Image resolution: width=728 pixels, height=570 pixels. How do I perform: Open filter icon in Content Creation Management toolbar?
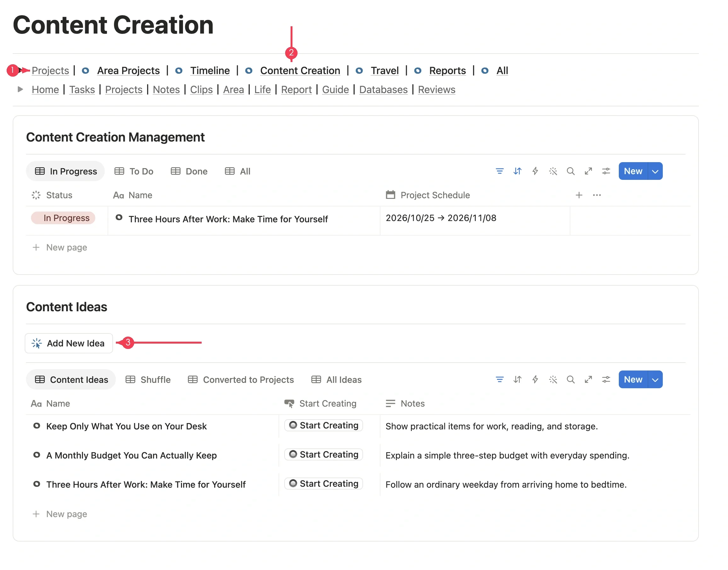pos(499,171)
